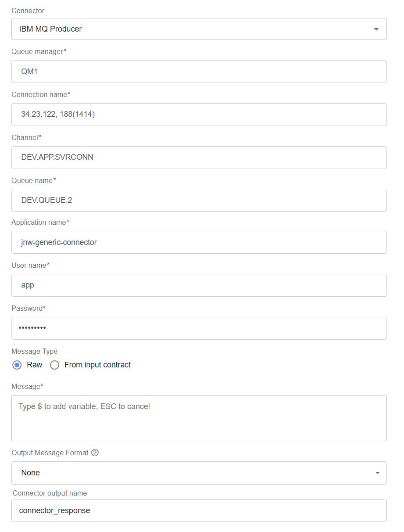Screen dimensions: 404x532
Task: Expand the Output Message Format arrow
Action: point(378,473)
